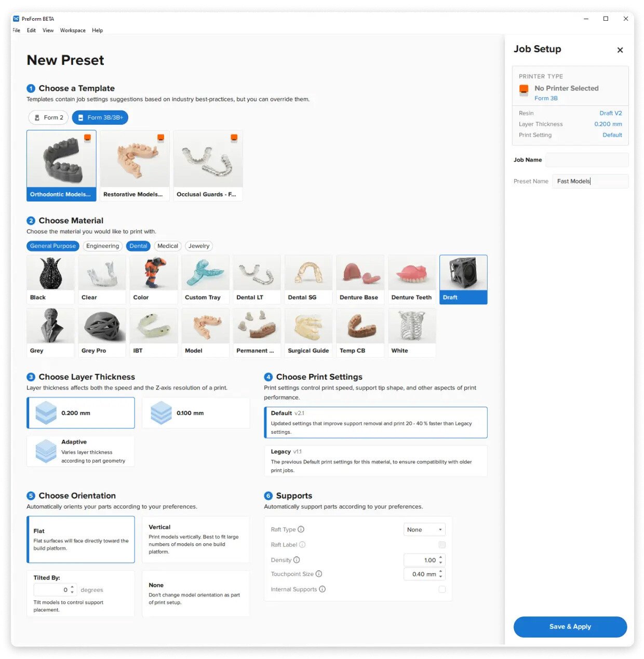Pick the Surgical Guide material
The image size is (644, 659).
[308, 332]
